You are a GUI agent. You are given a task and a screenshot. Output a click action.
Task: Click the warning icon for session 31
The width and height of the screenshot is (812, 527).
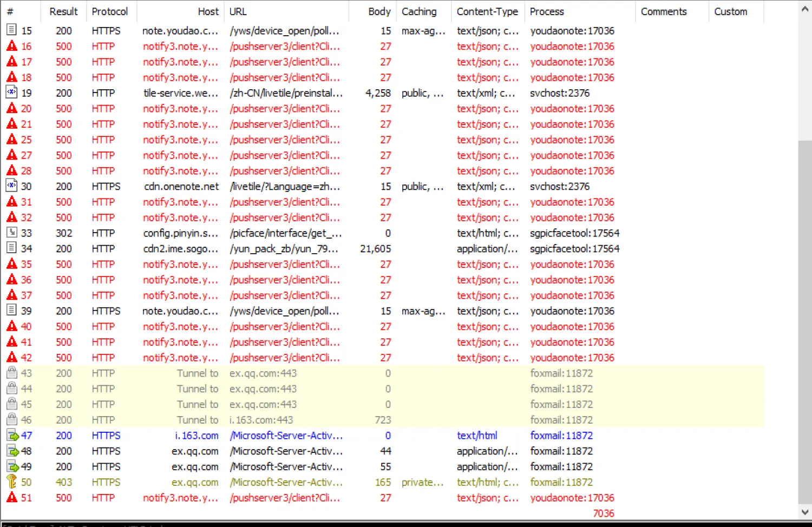11,202
